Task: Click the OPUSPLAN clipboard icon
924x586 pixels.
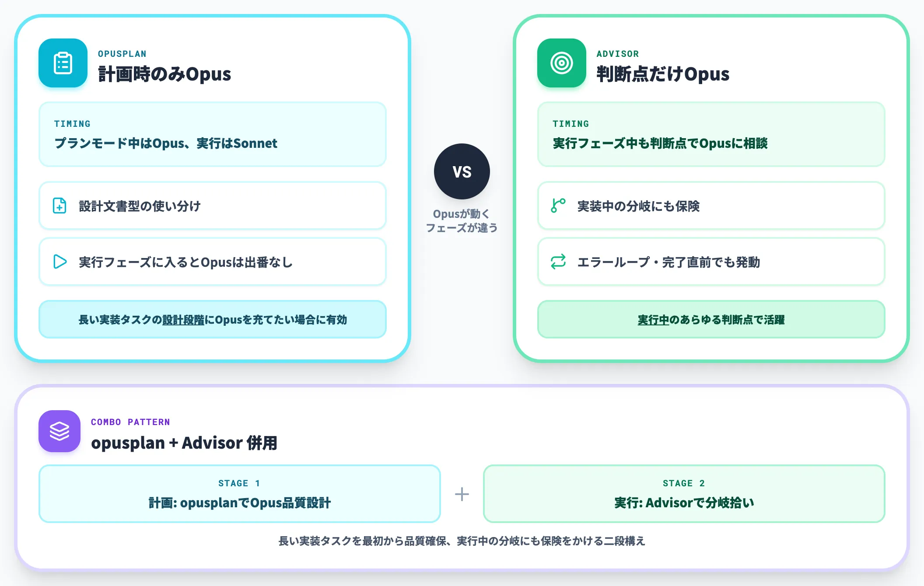Action: click(63, 63)
